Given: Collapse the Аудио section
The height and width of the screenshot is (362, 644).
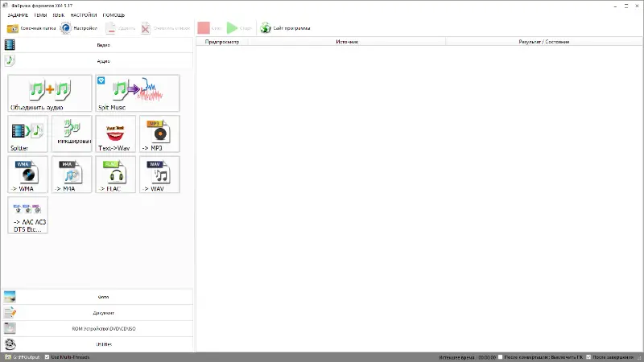Looking at the screenshot, I should point(97,61).
